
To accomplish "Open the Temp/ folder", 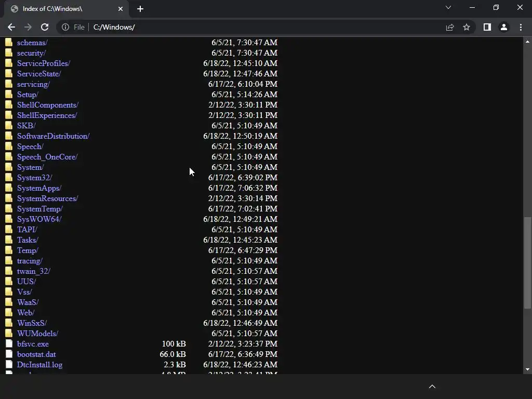I will (x=28, y=250).
